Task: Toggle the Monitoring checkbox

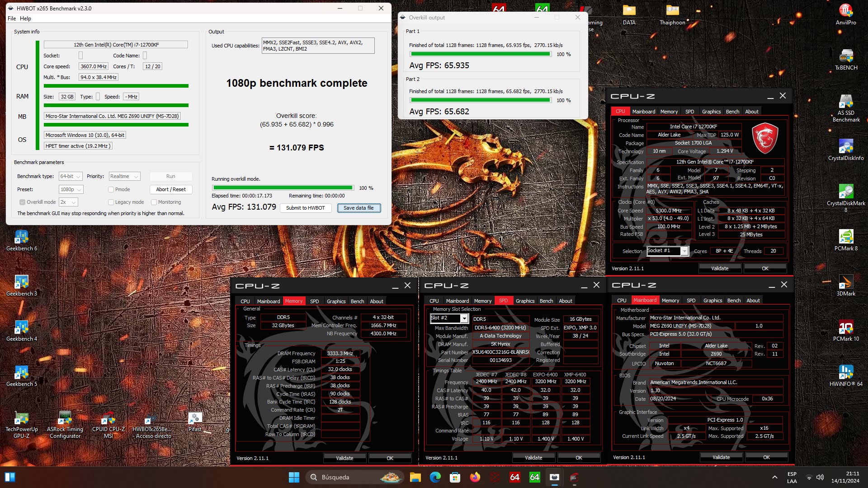Action: point(154,202)
